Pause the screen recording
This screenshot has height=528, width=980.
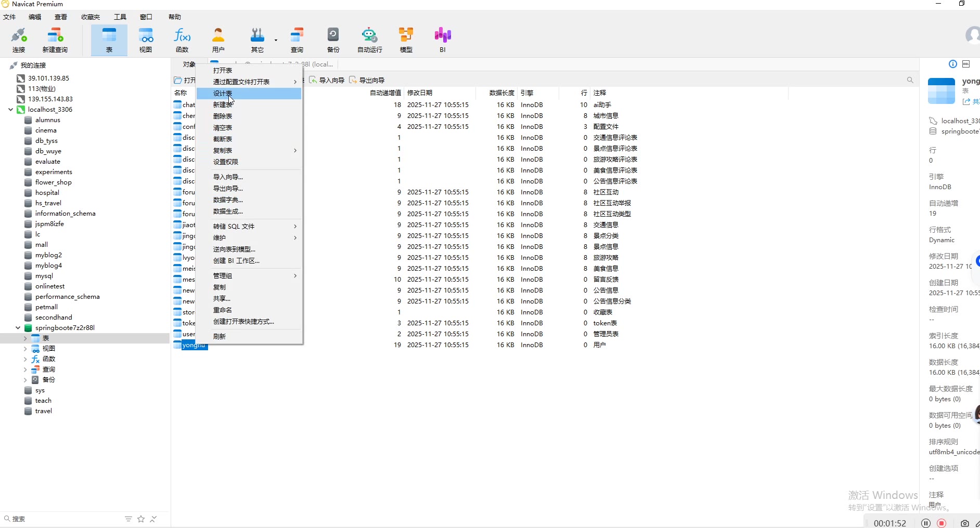click(x=926, y=523)
